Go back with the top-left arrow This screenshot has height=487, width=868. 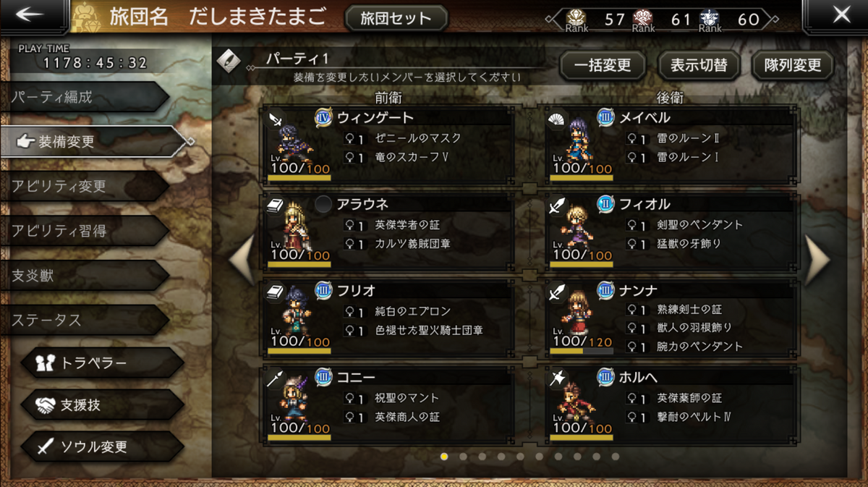click(29, 15)
